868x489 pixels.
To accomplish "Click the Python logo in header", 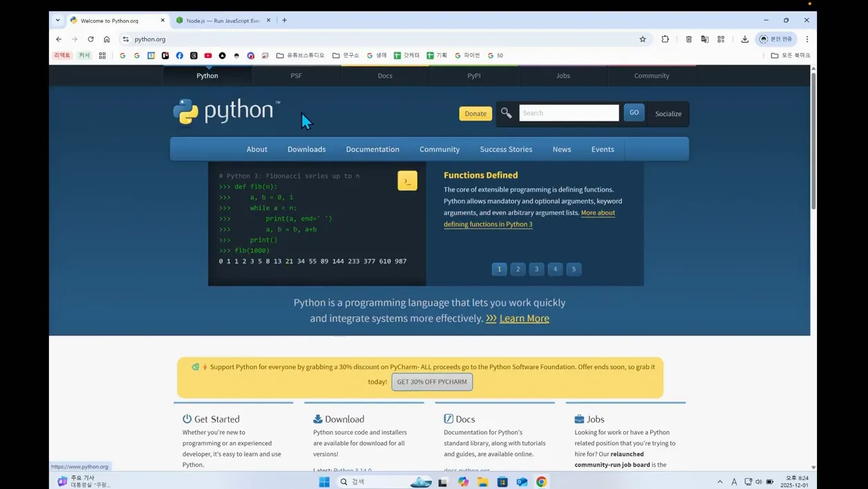I will 227,112.
